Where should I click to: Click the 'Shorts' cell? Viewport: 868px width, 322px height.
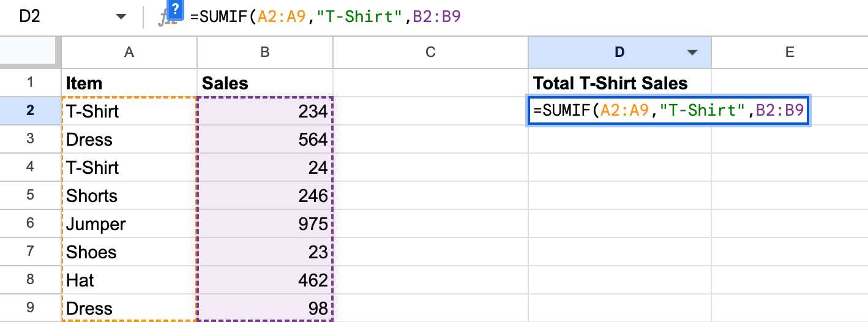129,195
